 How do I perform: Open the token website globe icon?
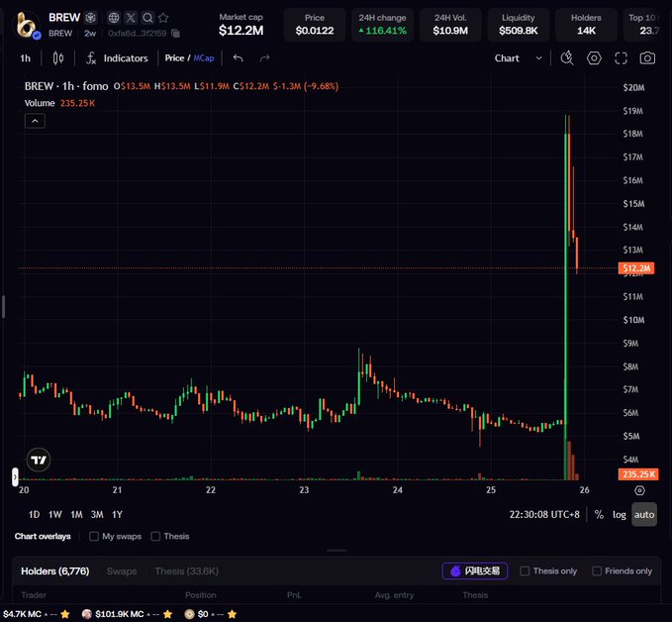click(x=114, y=18)
